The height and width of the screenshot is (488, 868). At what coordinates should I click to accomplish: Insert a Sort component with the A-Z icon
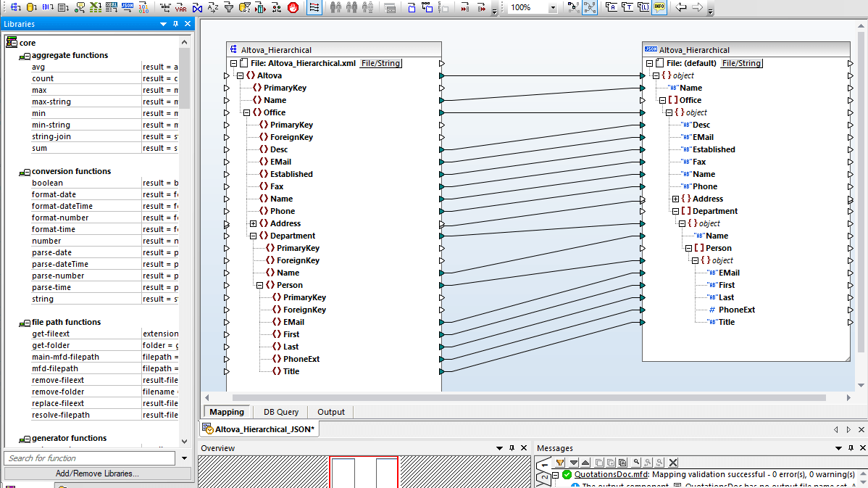pos(213,8)
